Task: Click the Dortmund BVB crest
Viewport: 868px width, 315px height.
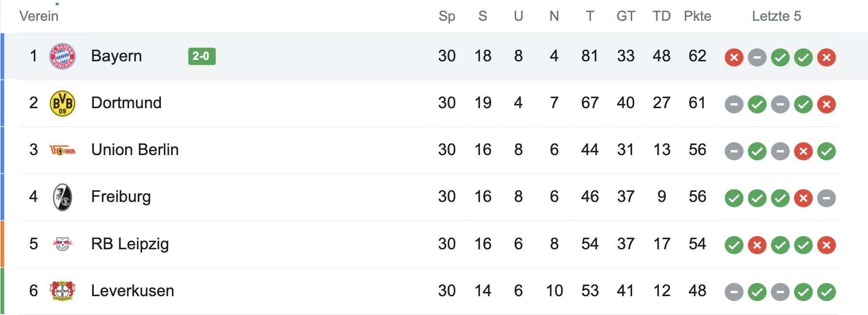Action: 62,103
